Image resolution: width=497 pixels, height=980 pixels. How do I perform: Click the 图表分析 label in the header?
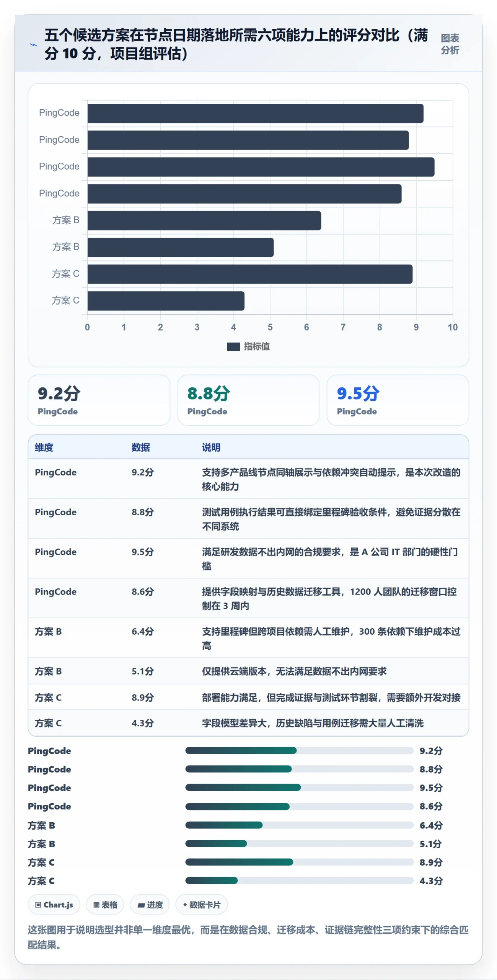(450, 44)
